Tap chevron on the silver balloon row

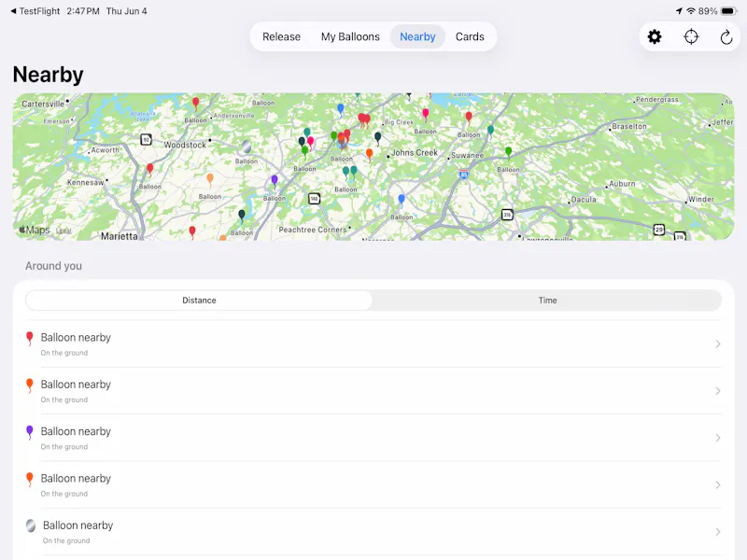coord(718,531)
